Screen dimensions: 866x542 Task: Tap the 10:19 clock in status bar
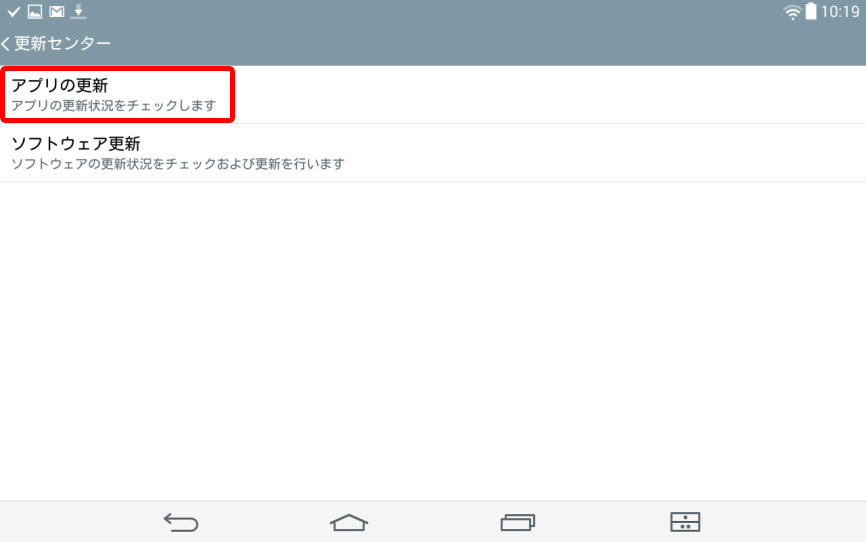coord(839,12)
